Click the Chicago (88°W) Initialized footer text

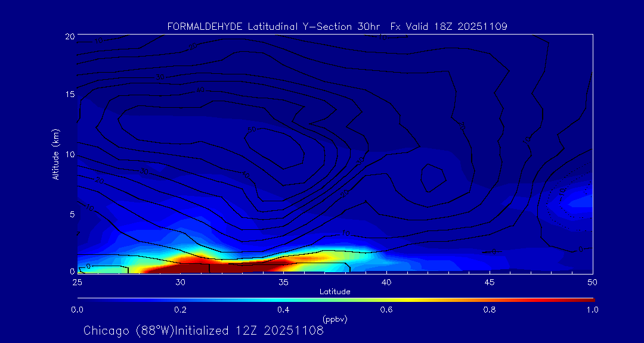[203, 330]
